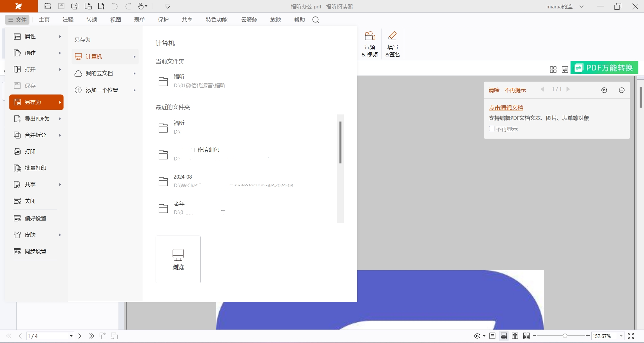Expand the 合并拆分 submenu
The image size is (644, 343).
[37, 135]
